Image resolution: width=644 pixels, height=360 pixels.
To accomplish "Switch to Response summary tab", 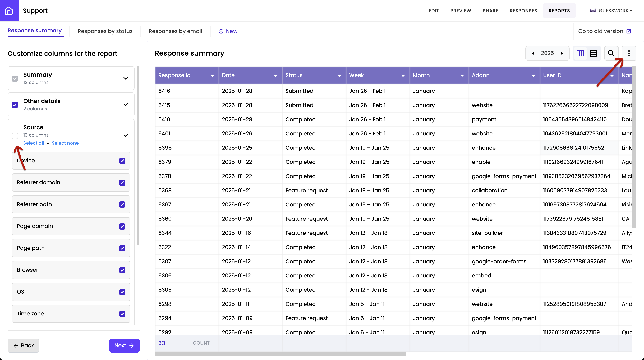I will tap(34, 31).
